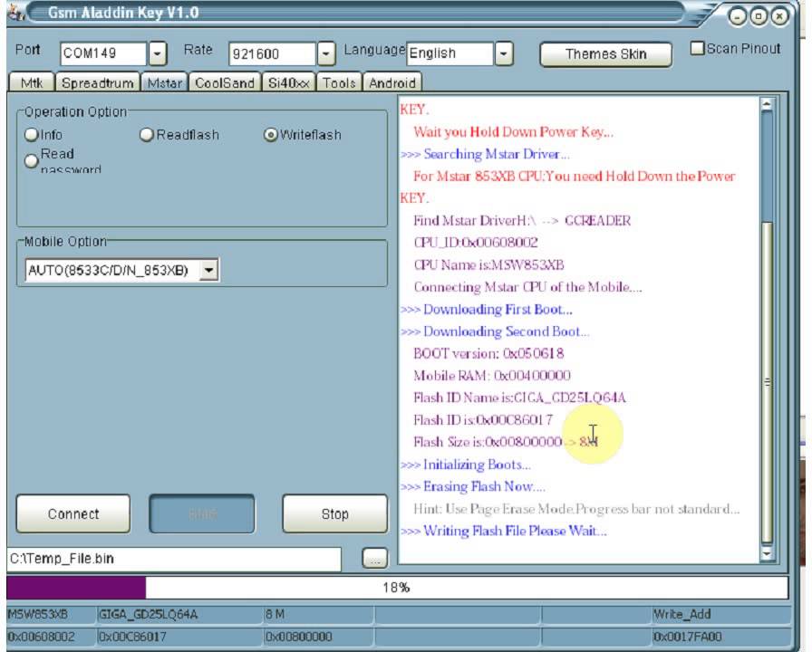Expand the Rate 921600 dropdown arrow
The height and width of the screenshot is (652, 812).
point(326,53)
